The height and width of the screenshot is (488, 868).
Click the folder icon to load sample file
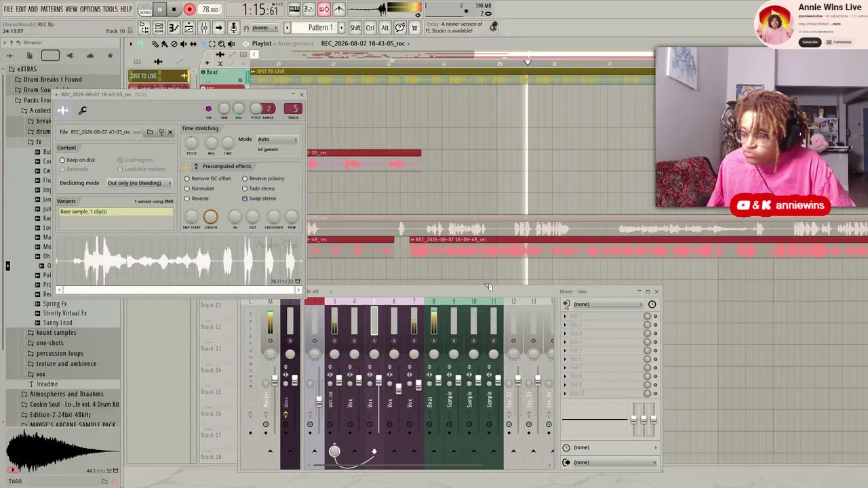point(150,132)
